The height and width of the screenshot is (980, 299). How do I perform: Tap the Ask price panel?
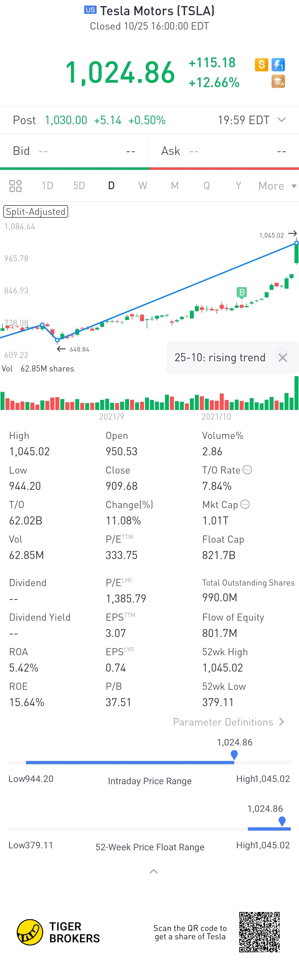point(224,151)
